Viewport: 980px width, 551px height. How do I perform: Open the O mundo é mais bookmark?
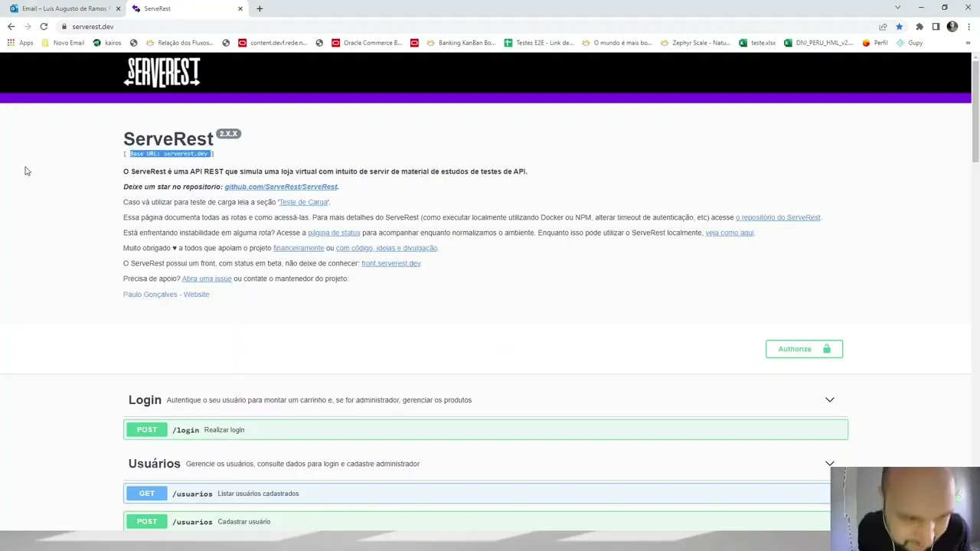tap(617, 43)
